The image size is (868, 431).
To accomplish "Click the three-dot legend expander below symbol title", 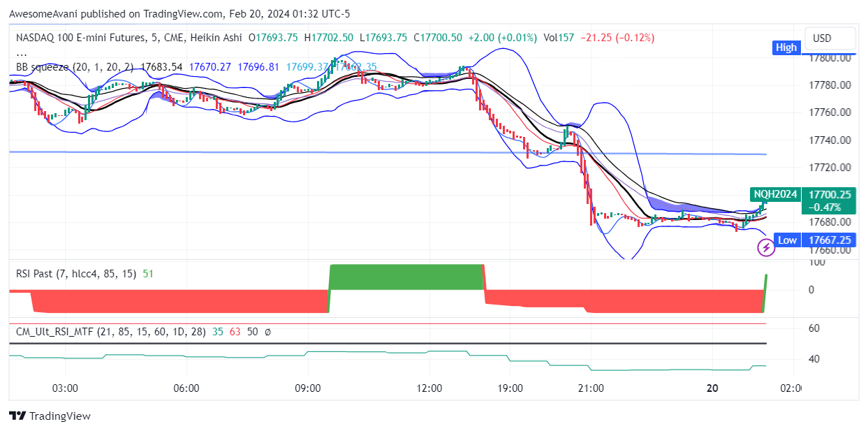I will pyautogui.click(x=22, y=53).
